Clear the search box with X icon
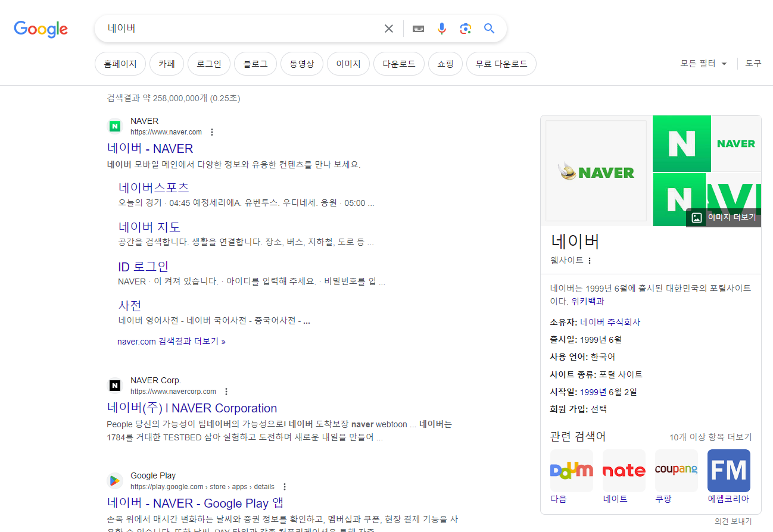This screenshot has height=532, width=773. [x=389, y=29]
